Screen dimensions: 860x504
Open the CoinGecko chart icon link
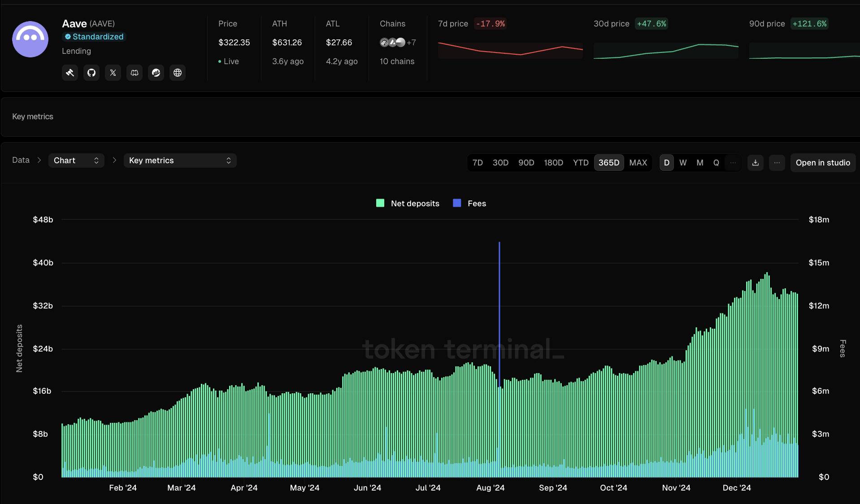(x=156, y=73)
